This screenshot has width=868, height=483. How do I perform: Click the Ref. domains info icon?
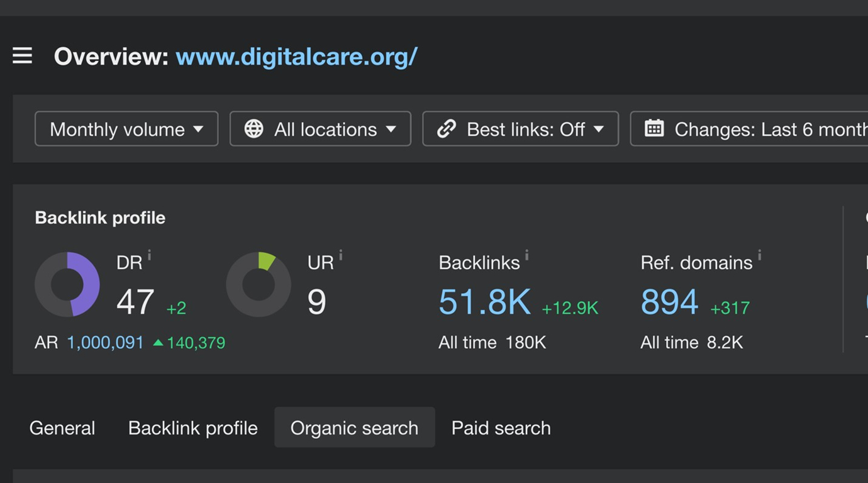(x=759, y=255)
